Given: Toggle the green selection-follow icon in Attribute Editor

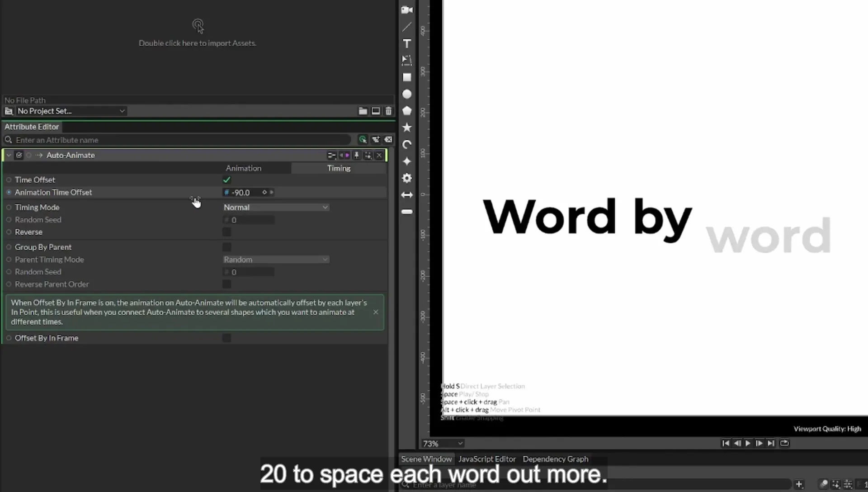Looking at the screenshot, I should click(363, 140).
